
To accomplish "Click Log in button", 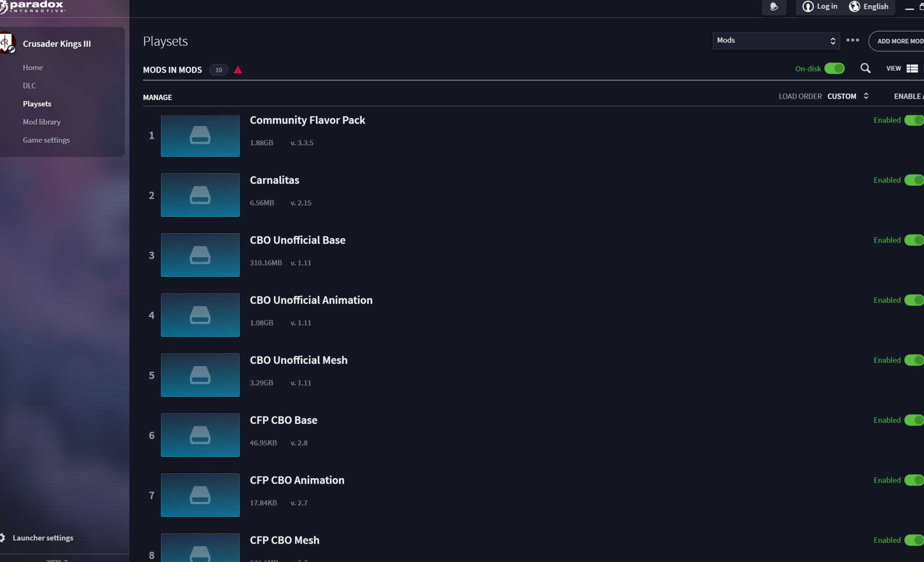I will tap(820, 6).
